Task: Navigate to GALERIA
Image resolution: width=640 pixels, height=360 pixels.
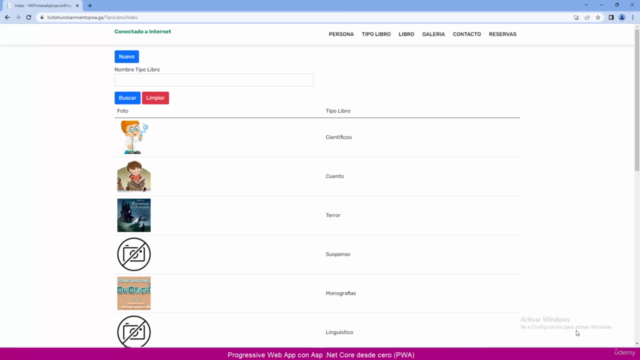Action: click(x=433, y=34)
